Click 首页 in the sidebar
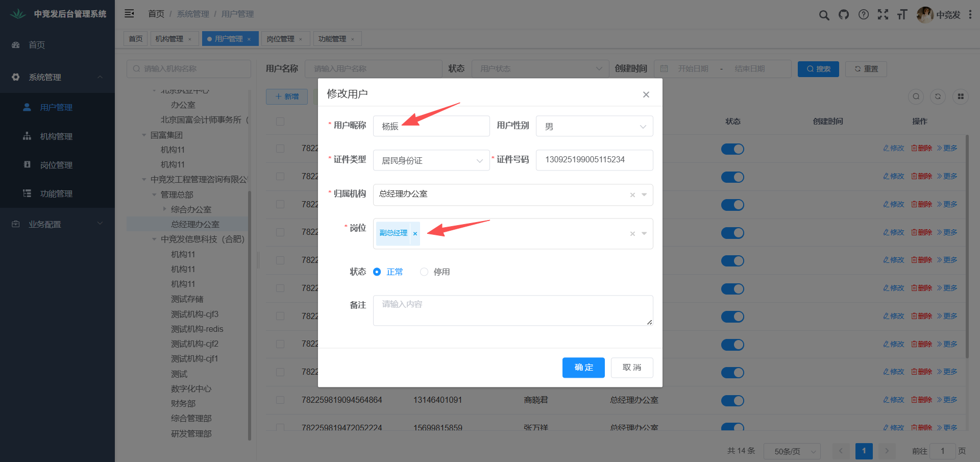This screenshot has width=980, height=462. pos(57,45)
